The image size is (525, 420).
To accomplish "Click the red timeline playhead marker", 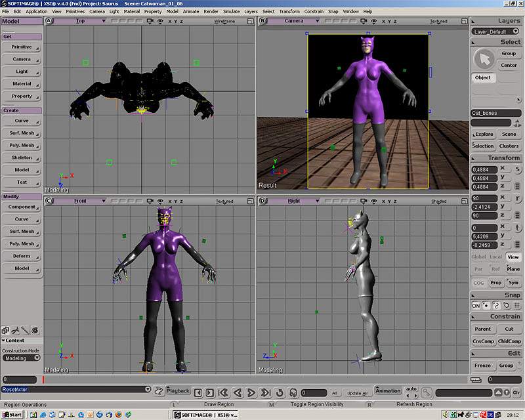I will click(x=43, y=379).
